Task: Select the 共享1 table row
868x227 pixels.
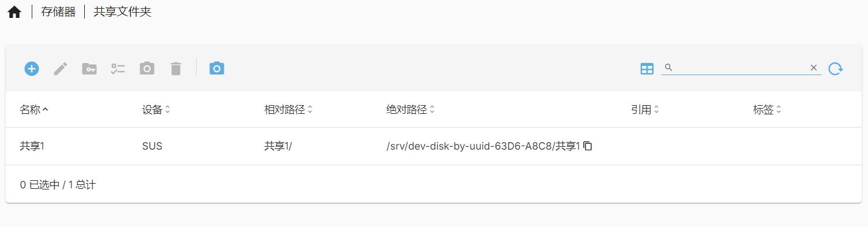Action: 434,146
